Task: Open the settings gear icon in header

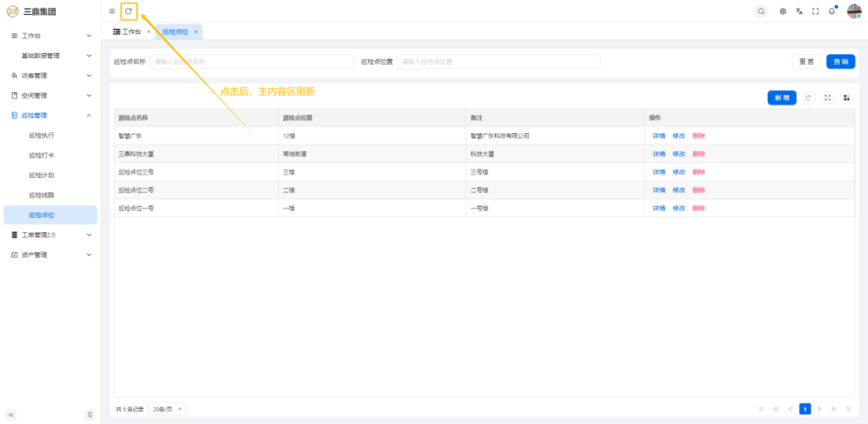Action: 782,12
